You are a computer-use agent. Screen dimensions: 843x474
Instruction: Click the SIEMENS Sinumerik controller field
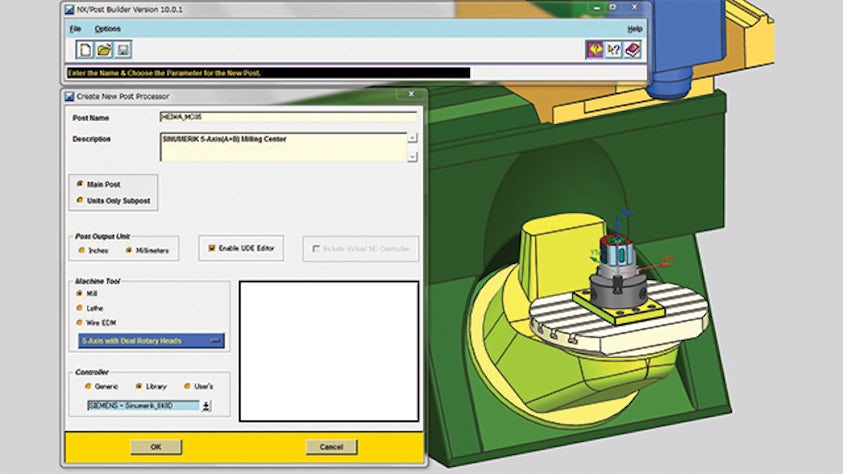(x=143, y=406)
